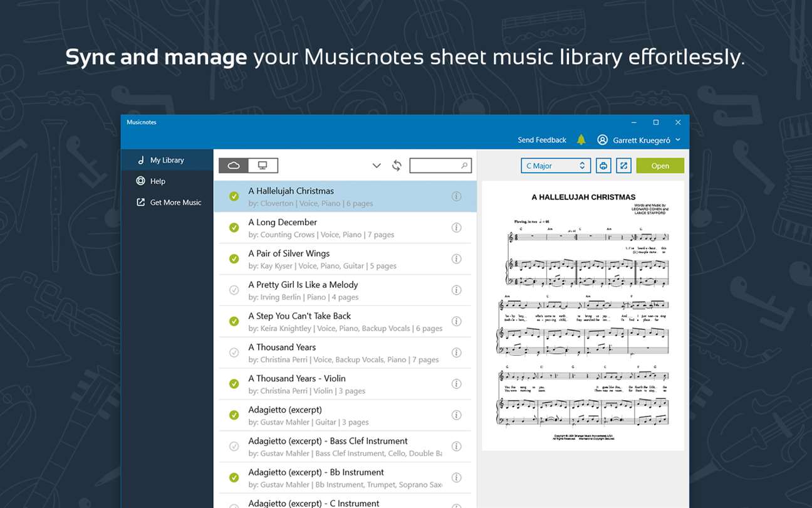This screenshot has height=508, width=812.
Task: Click the sync refresh icon
Action: pyautogui.click(x=397, y=166)
